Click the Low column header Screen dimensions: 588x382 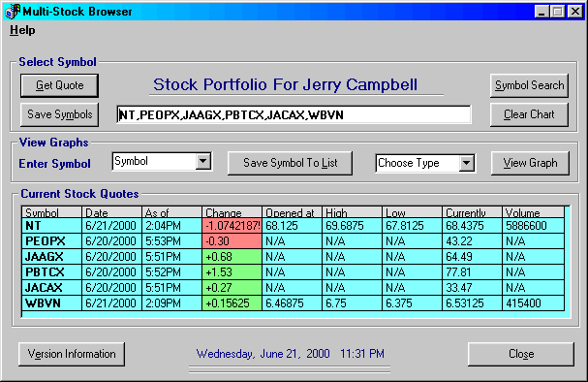pyautogui.click(x=412, y=212)
